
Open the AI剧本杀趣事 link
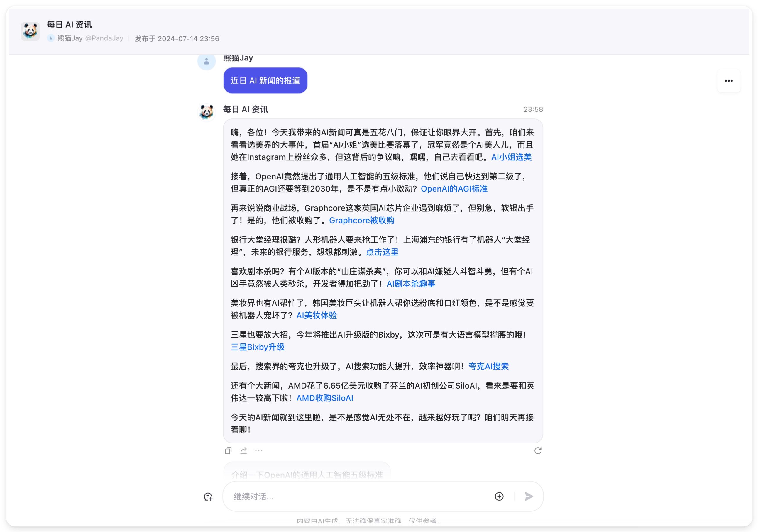(411, 284)
